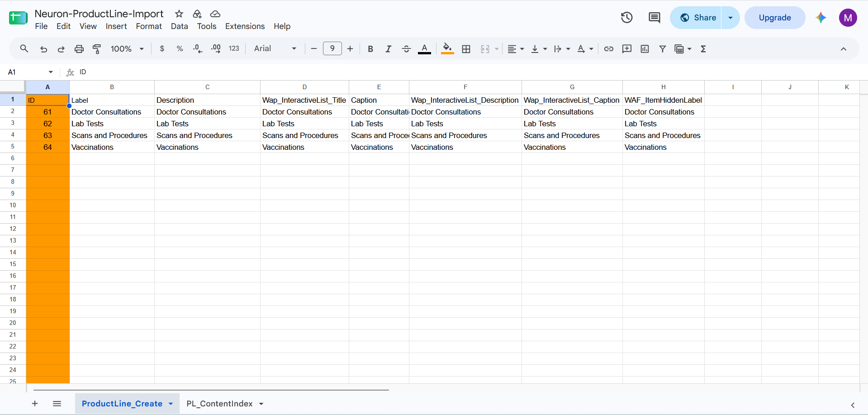Open horizontal align dropdown
This screenshot has width=868, height=415.
516,49
